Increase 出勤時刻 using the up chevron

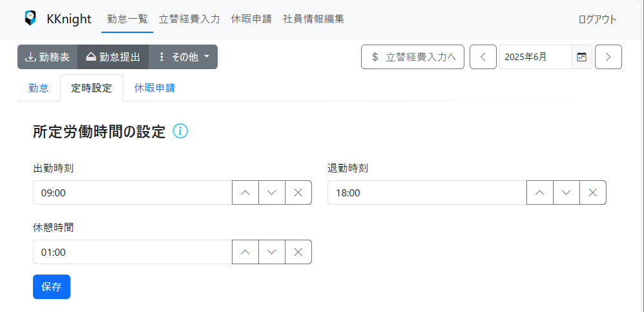coord(245,192)
